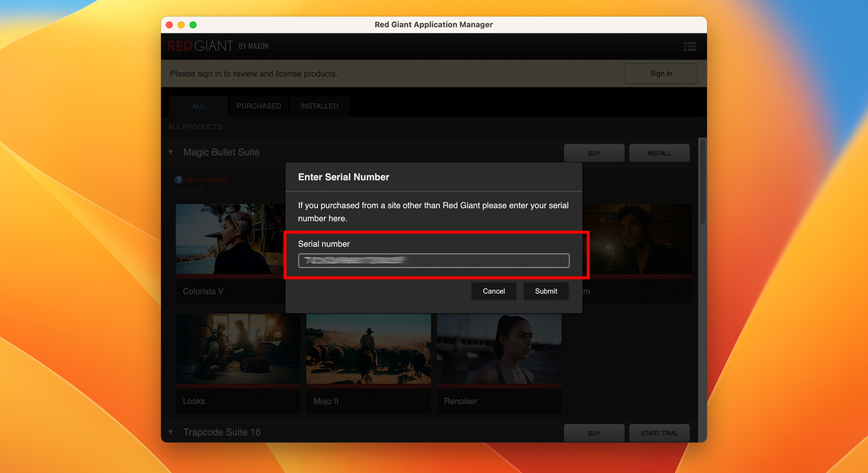Collapse the Magic Bullet Suite section

coord(171,153)
